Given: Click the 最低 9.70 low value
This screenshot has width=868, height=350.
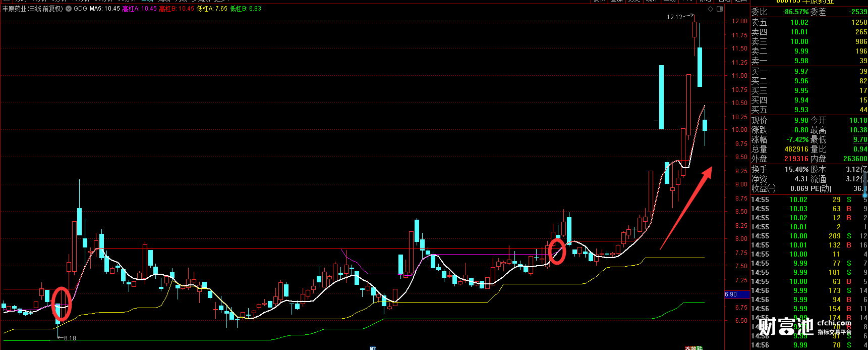Looking at the screenshot, I should pyautogui.click(x=860, y=139).
